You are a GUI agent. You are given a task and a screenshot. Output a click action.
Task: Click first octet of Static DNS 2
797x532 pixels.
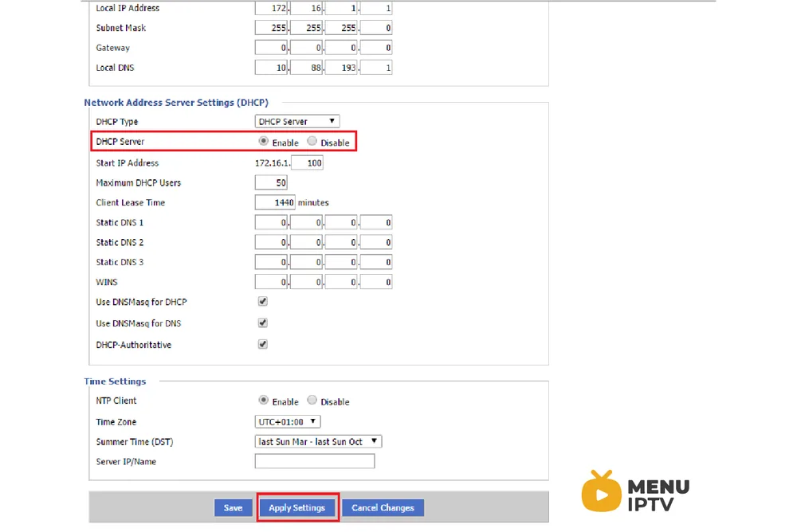pyautogui.click(x=272, y=242)
